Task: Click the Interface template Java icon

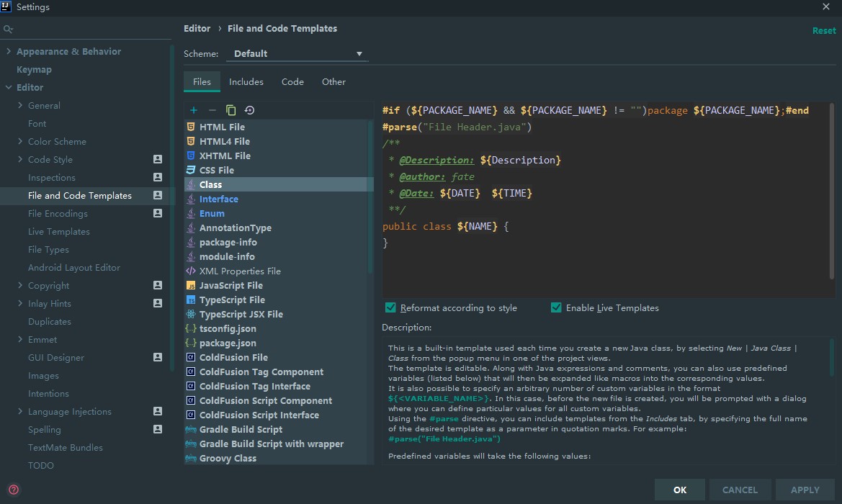Action: (x=191, y=199)
